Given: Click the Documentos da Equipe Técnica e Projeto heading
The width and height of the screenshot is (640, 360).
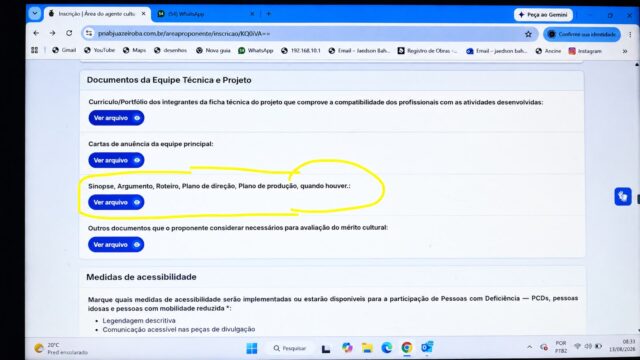Looking at the screenshot, I should click(x=169, y=80).
